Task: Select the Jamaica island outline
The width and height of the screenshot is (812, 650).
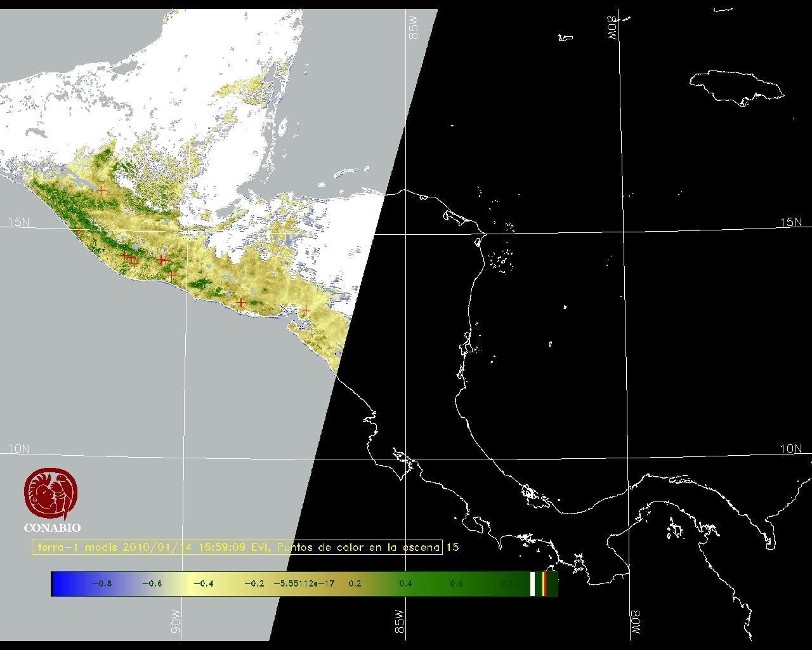Action: 736,86
